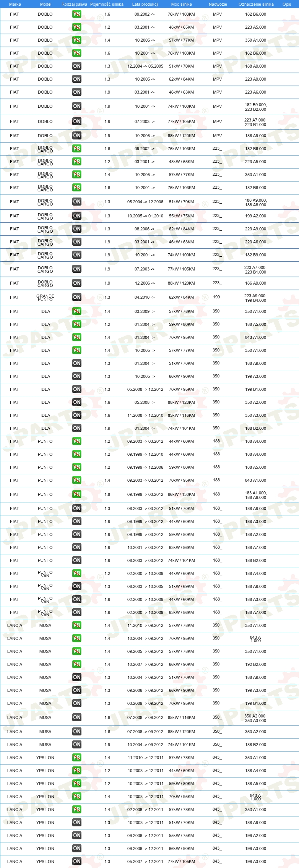Viewport: 299px width, 868px height.
Task: Click diesel ON icon in Idea 1.9 row
Action: pos(77,428)
